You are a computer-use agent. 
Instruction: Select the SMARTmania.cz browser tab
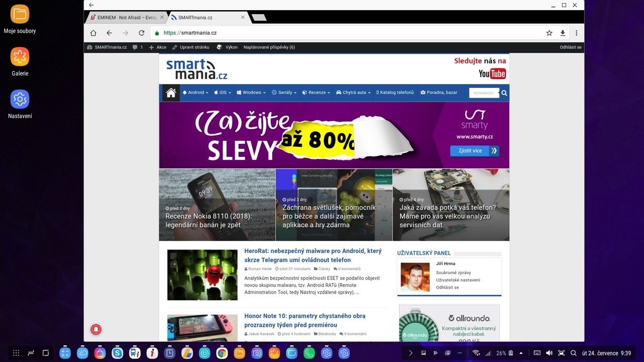[206, 17]
